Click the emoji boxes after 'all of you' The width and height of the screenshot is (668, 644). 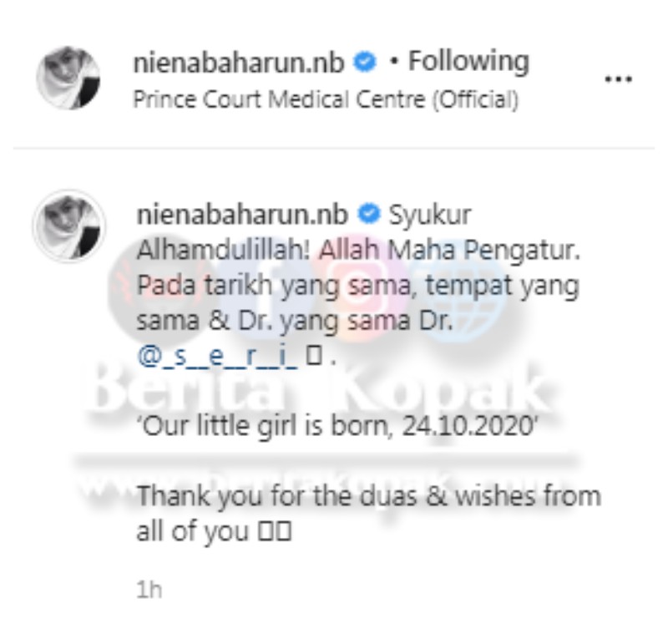275,532
